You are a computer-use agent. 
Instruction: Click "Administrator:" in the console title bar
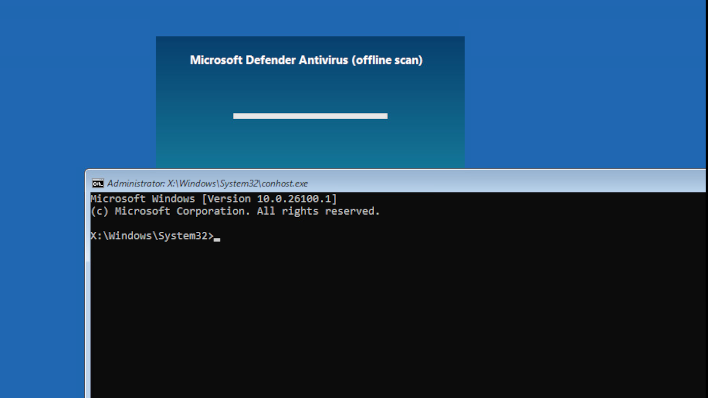pos(136,183)
